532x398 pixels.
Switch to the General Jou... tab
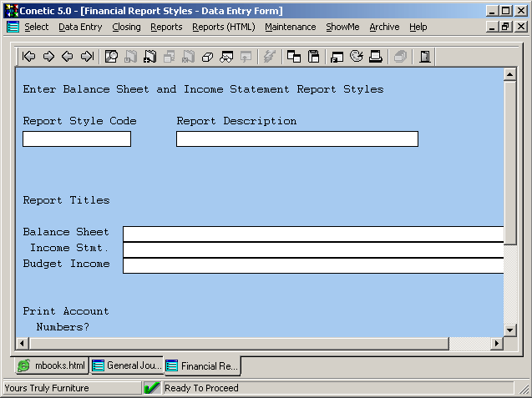tap(126, 365)
